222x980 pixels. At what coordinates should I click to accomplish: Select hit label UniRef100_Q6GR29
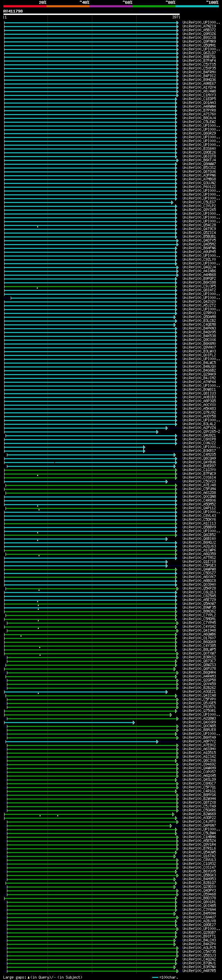pyautogui.click(x=199, y=133)
